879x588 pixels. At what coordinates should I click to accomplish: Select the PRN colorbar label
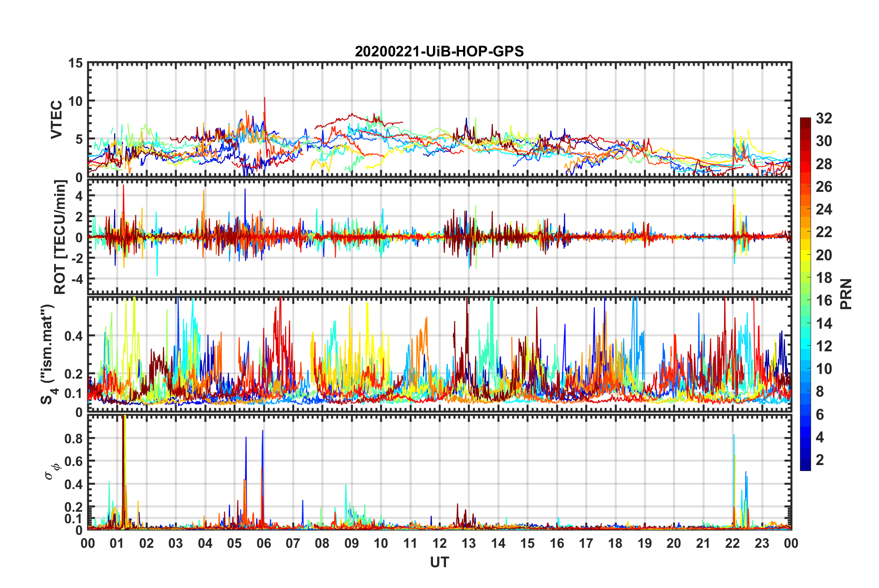(846, 294)
